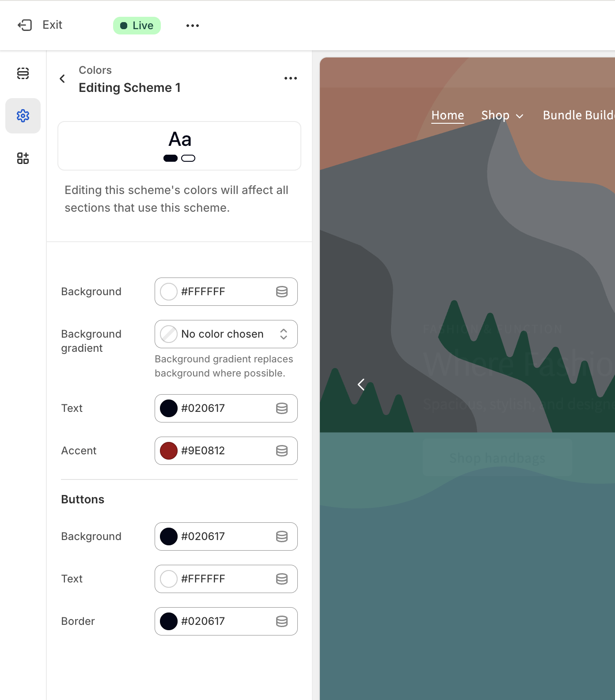Click dynamic source icon for scheme Background
Screen dimensions: 615x700
282,292
